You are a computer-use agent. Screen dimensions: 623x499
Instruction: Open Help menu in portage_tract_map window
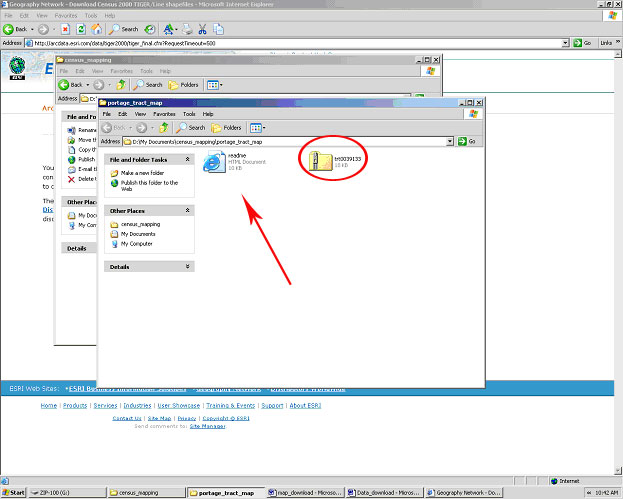click(x=208, y=114)
